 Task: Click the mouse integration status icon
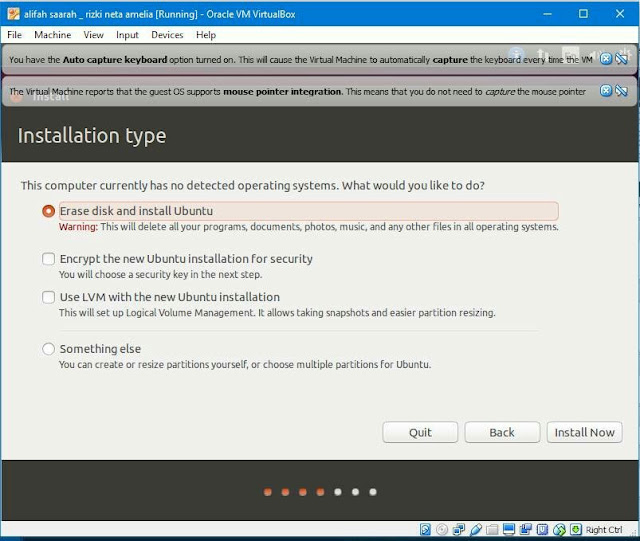(x=559, y=530)
